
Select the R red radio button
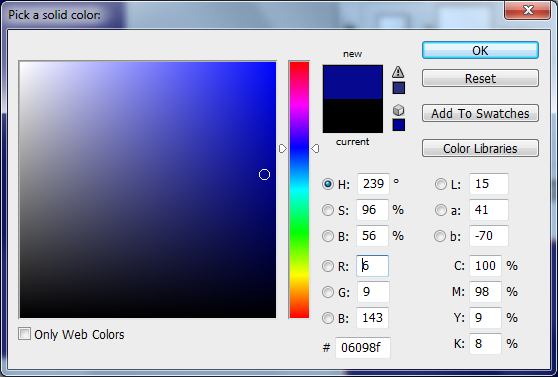click(327, 266)
